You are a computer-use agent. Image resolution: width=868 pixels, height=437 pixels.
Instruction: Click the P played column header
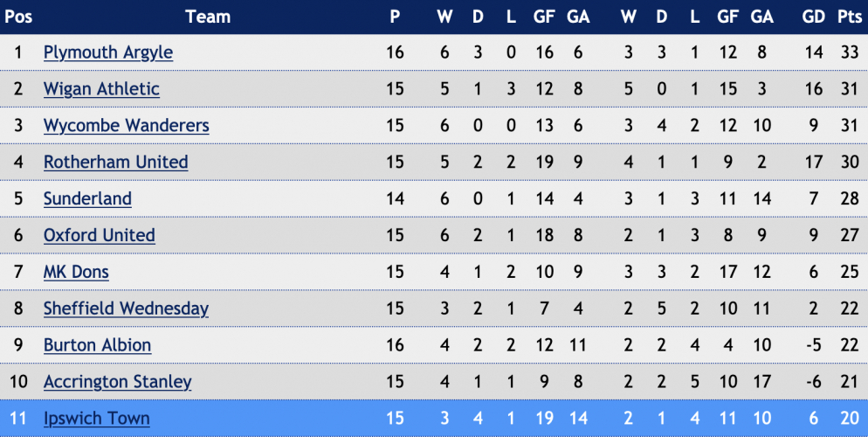pos(395,17)
